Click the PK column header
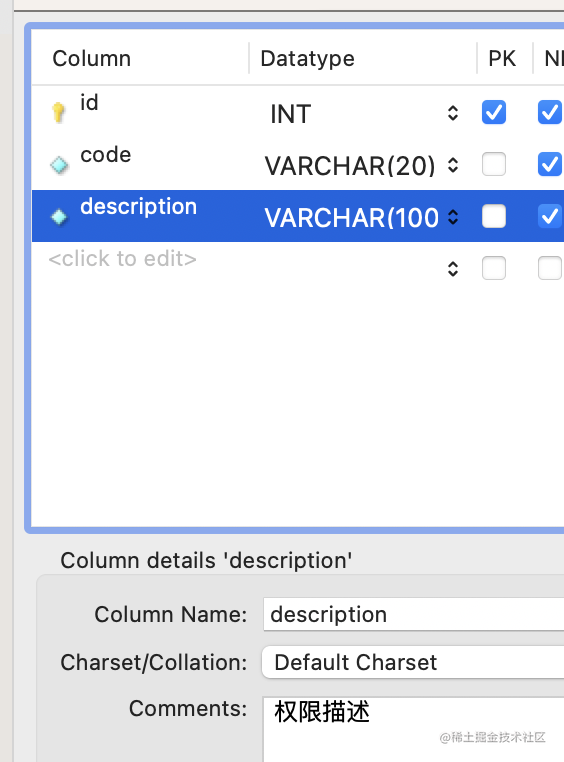 point(502,59)
